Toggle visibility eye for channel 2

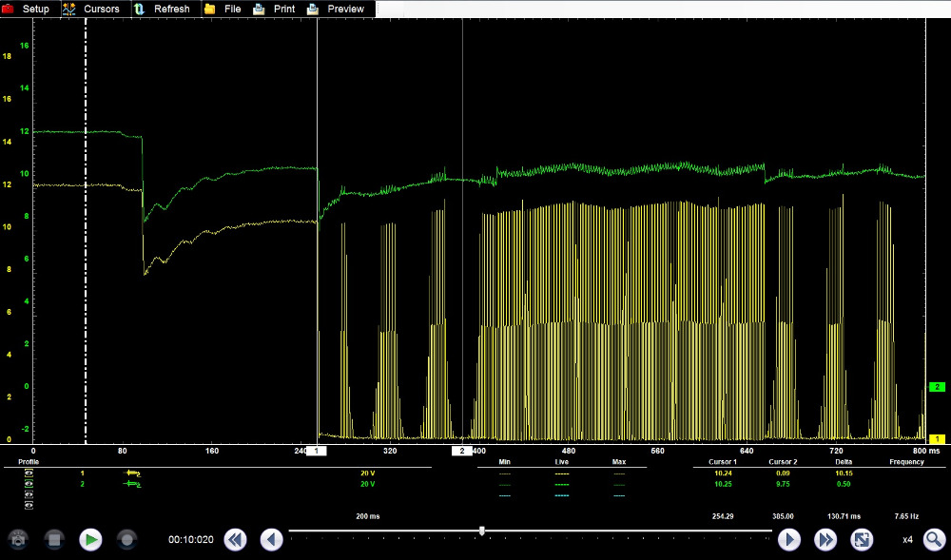tap(29, 484)
